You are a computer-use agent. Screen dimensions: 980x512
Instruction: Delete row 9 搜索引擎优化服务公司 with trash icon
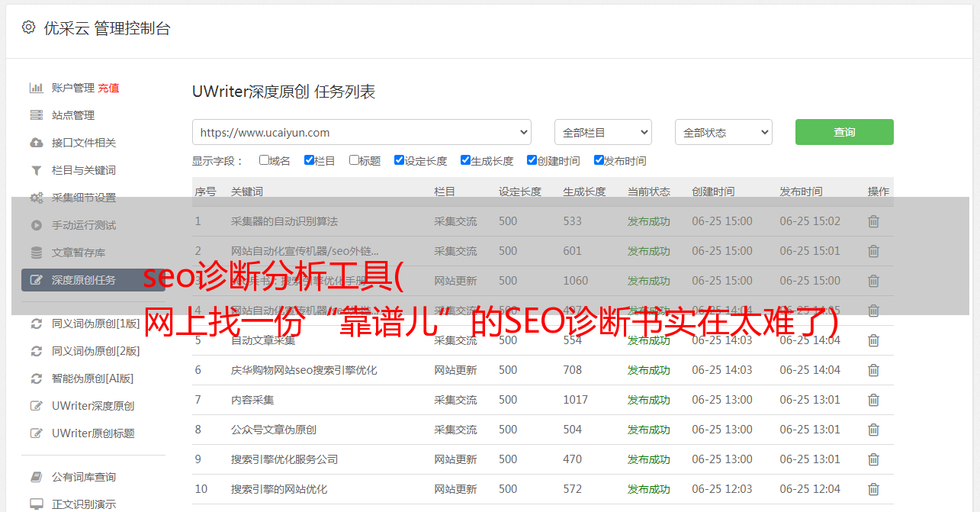point(874,459)
